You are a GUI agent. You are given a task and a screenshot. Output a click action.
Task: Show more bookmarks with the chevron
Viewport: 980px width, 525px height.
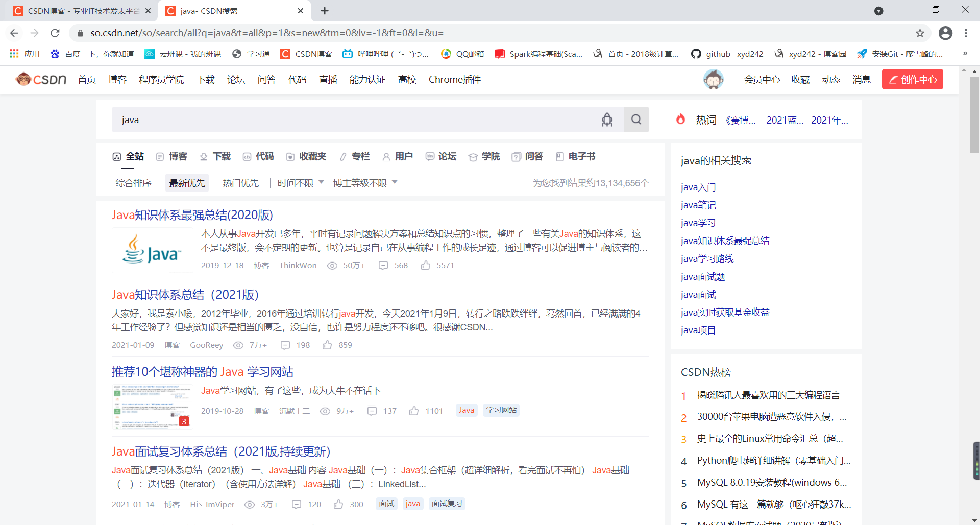pos(965,53)
